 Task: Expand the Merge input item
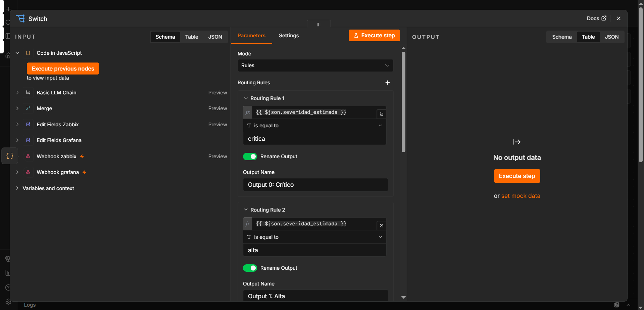click(x=17, y=108)
